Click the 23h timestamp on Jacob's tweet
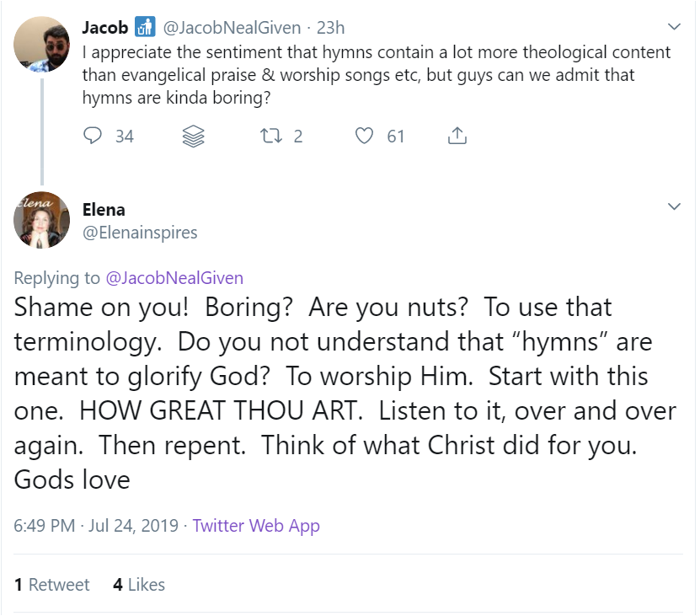The height and width of the screenshot is (616, 700). coord(330,28)
